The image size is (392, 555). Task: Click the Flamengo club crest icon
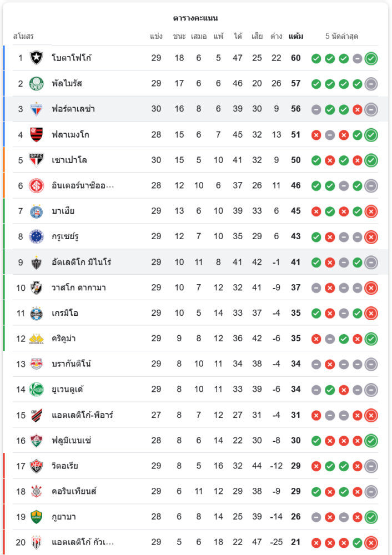[x=37, y=134]
